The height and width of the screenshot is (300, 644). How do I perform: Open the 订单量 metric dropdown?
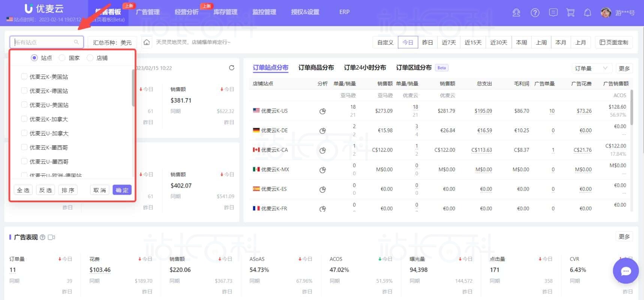591,68
